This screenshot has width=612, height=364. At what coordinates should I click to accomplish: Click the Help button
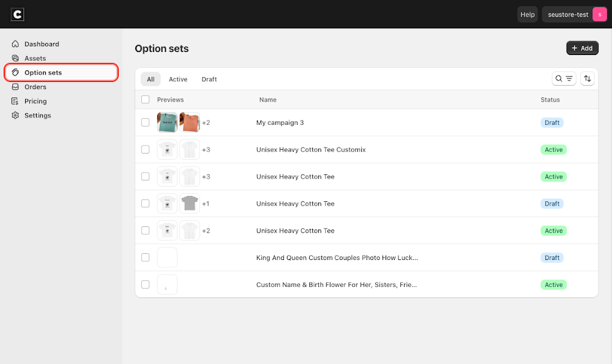click(x=528, y=15)
